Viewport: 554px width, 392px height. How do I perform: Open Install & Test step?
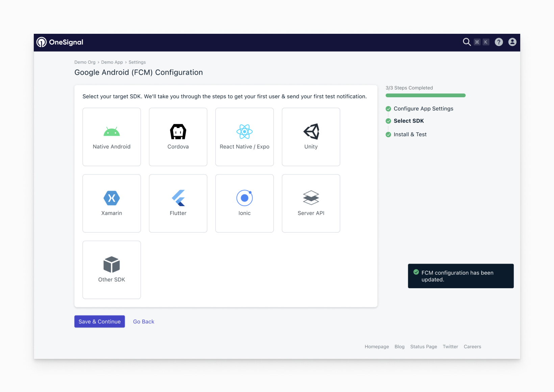(410, 134)
